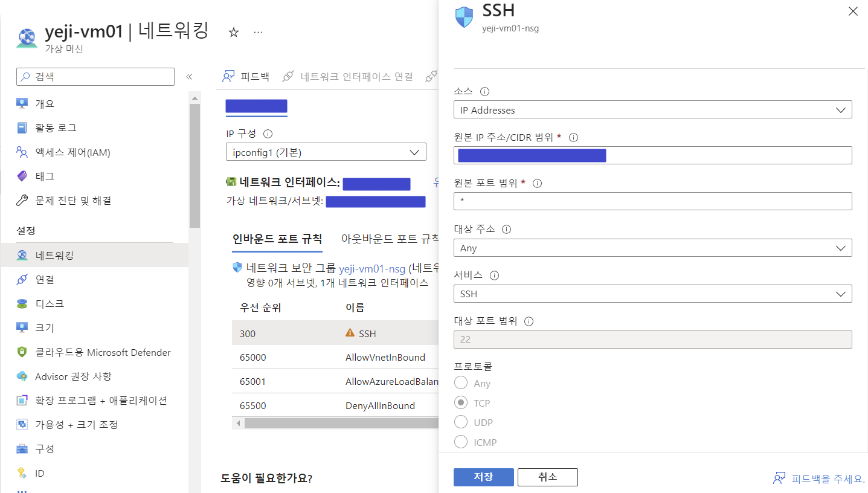Click the Advisor 권장 사항 icon
Viewport: 868px width, 493px height.
pyautogui.click(x=22, y=376)
